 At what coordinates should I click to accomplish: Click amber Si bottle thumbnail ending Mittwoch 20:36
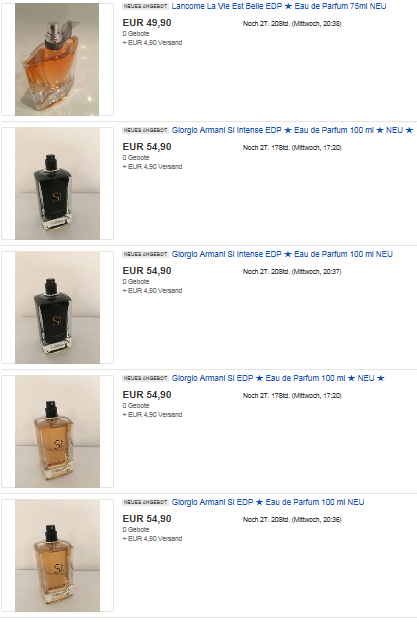pos(57,556)
